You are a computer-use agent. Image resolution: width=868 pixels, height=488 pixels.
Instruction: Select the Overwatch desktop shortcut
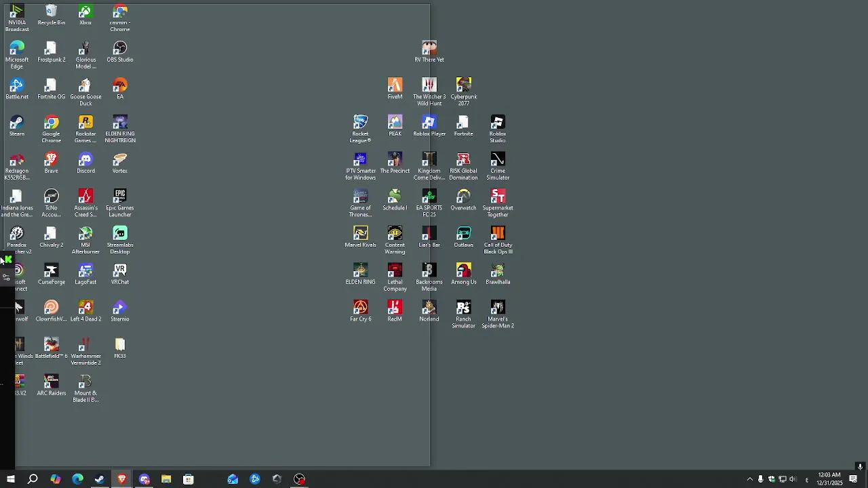tap(464, 201)
